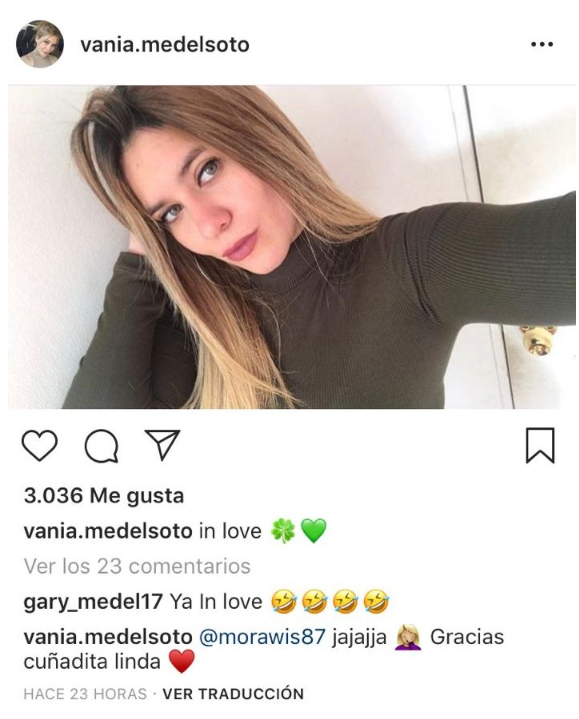Open the vania.medelsoto name in the reply comment

108,637
